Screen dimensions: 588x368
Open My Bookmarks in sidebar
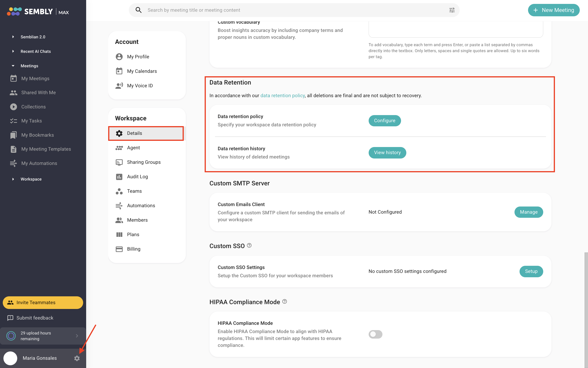[x=37, y=135]
